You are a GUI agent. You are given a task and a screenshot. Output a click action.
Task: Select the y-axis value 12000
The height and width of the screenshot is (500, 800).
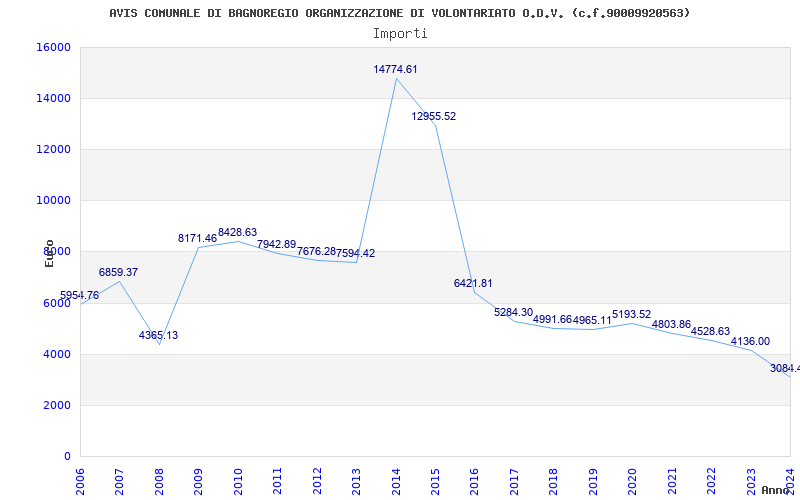click(x=53, y=149)
